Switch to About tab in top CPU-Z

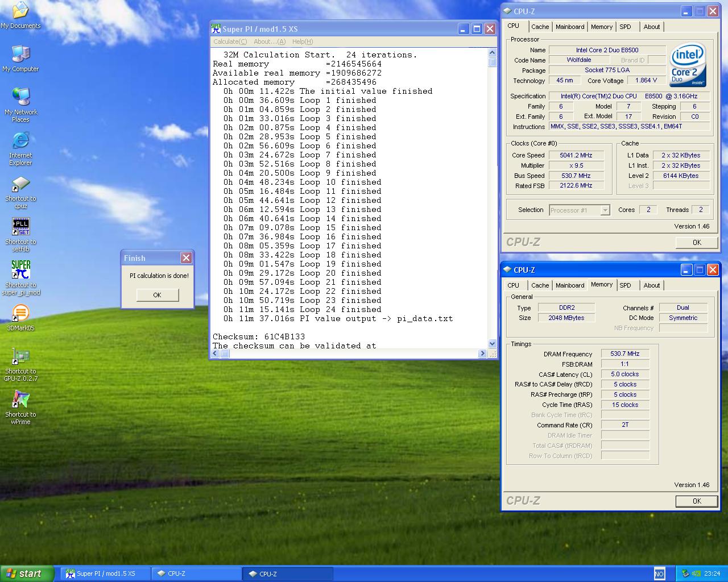click(652, 27)
